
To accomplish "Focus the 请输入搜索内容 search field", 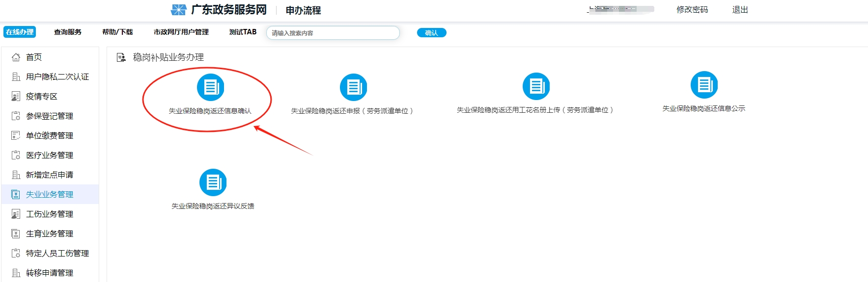I will (333, 33).
